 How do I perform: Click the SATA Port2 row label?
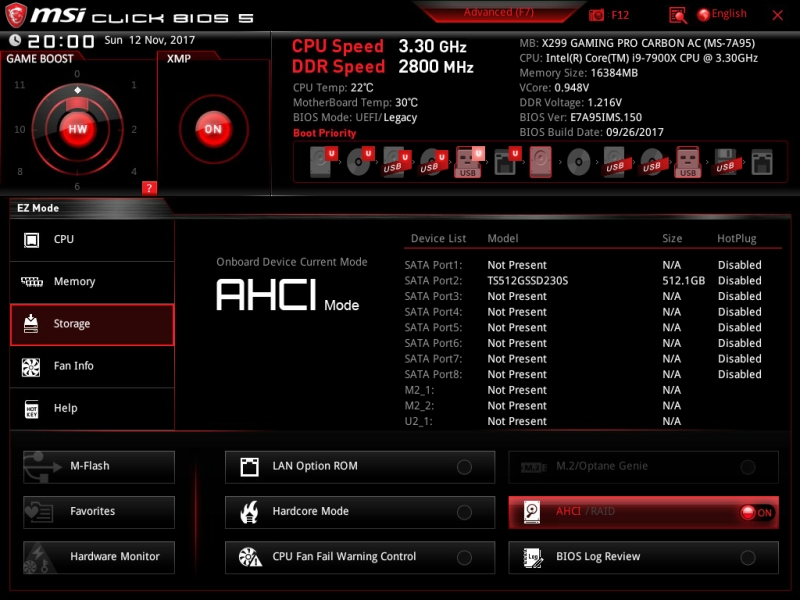(433, 281)
